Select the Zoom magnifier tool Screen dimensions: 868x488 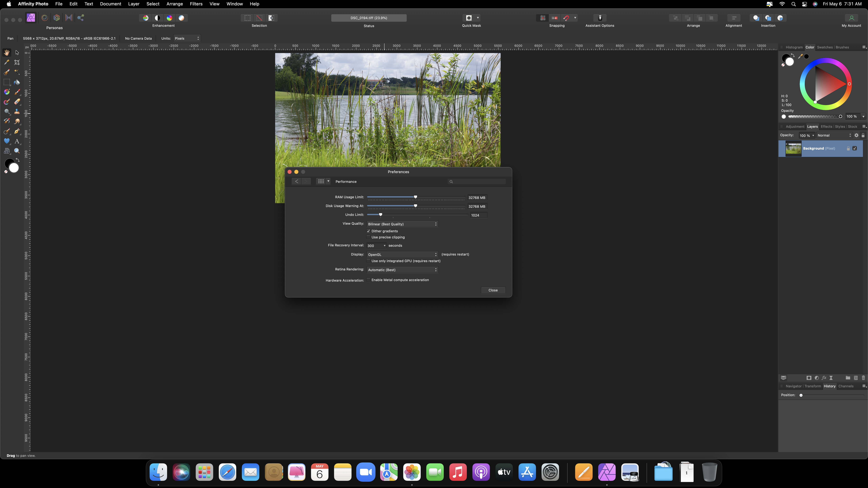[17, 151]
